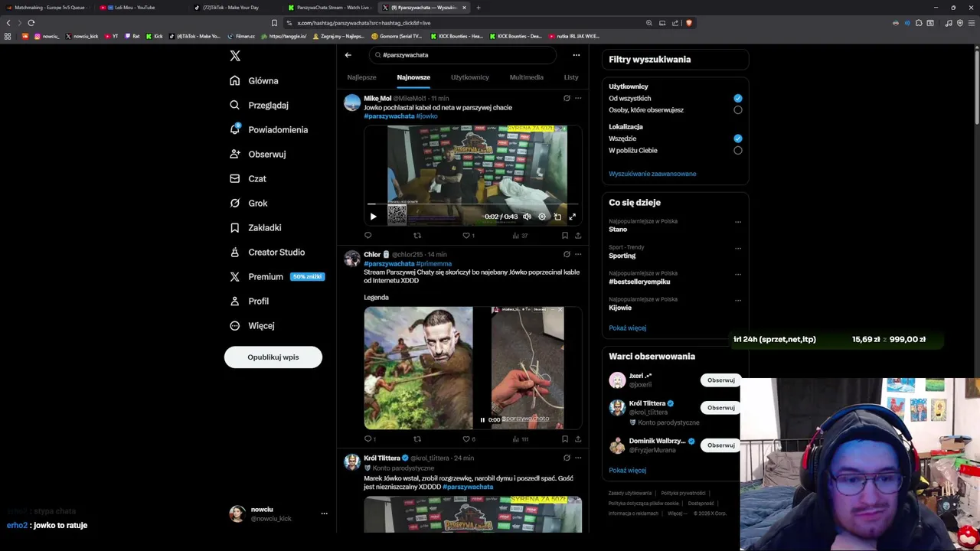The image size is (980, 551).
Task: Switch to Użytkownicy tab
Action: (x=469, y=77)
